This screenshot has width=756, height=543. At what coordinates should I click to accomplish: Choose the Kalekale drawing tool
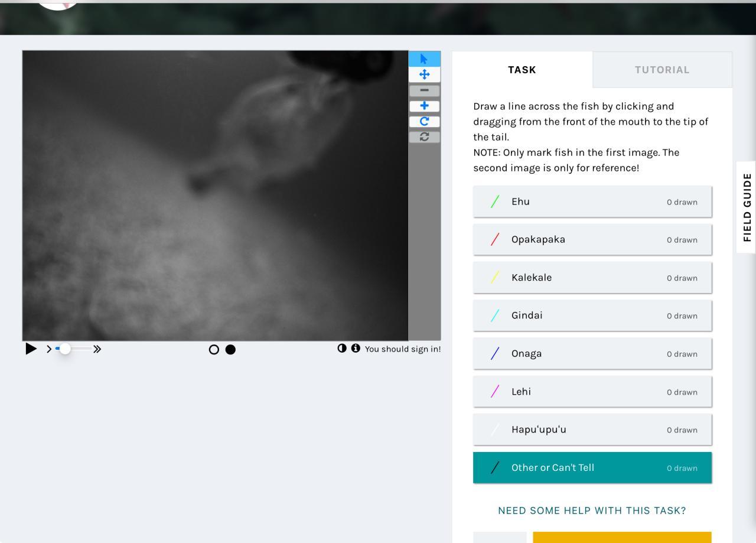pyautogui.click(x=592, y=278)
